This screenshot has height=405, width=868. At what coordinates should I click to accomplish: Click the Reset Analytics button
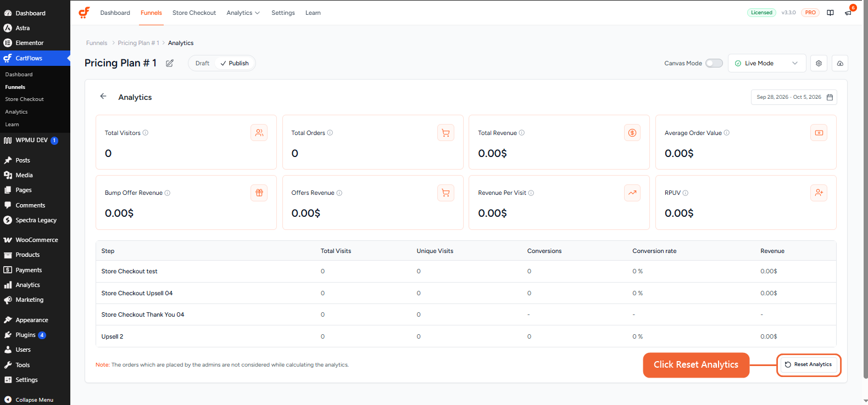pyautogui.click(x=809, y=364)
